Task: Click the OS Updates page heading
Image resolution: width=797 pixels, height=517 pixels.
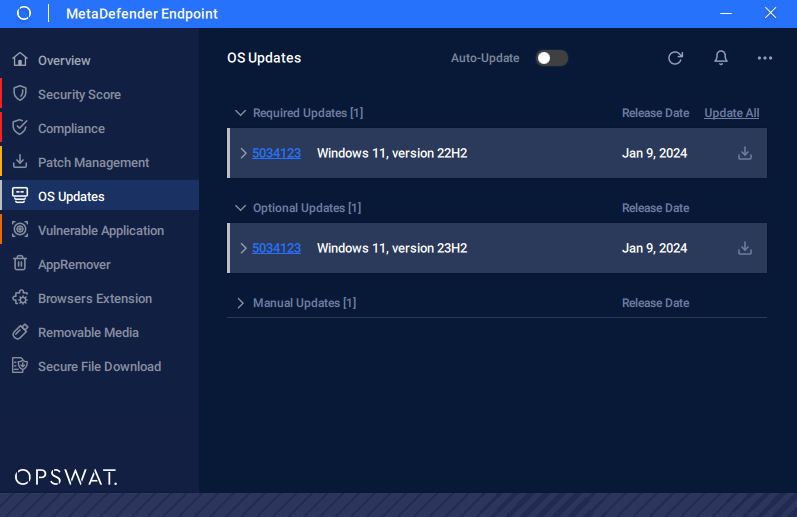Action: (264, 58)
